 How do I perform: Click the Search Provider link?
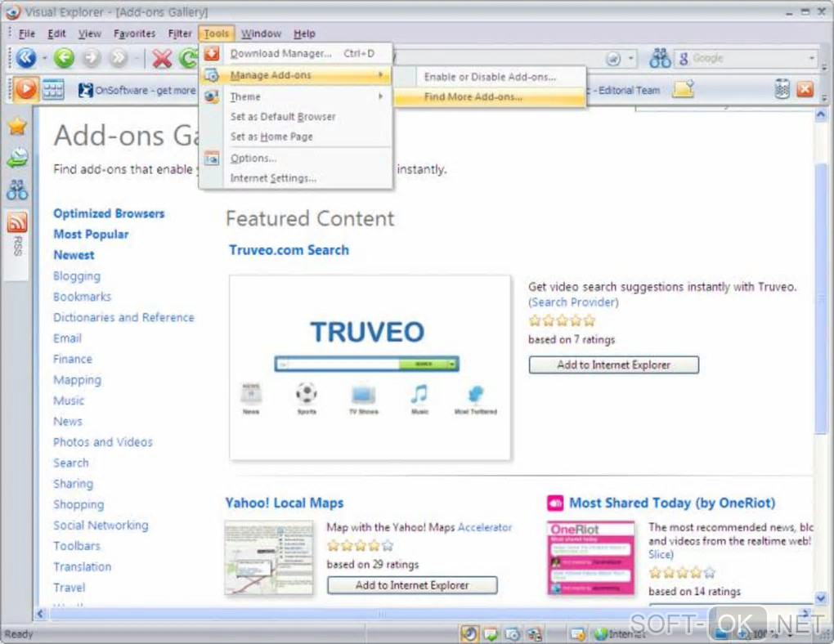click(573, 302)
